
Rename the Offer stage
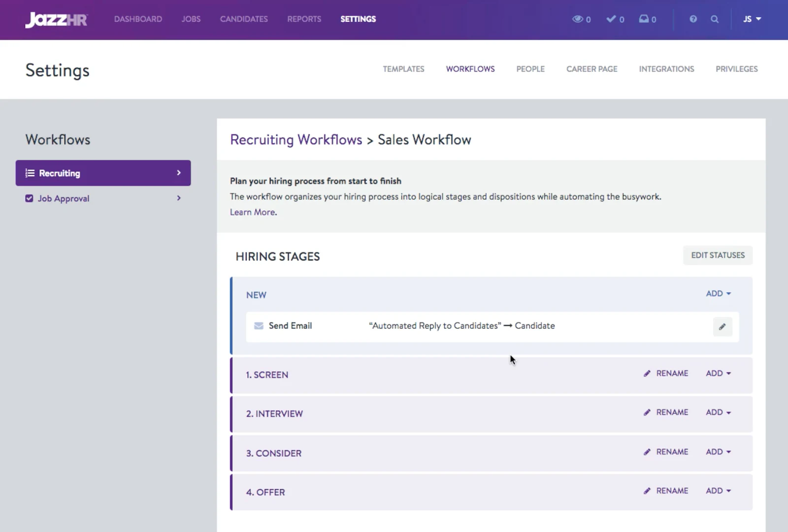pyautogui.click(x=666, y=491)
